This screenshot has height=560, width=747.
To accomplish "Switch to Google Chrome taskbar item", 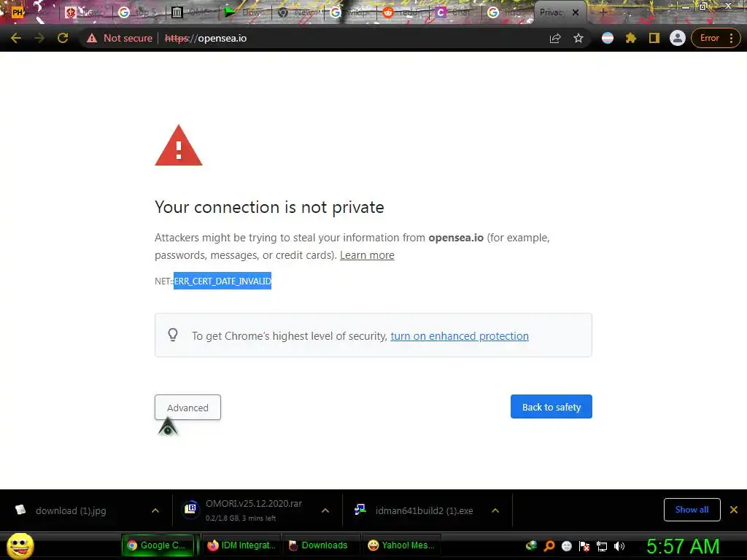I will 158,545.
